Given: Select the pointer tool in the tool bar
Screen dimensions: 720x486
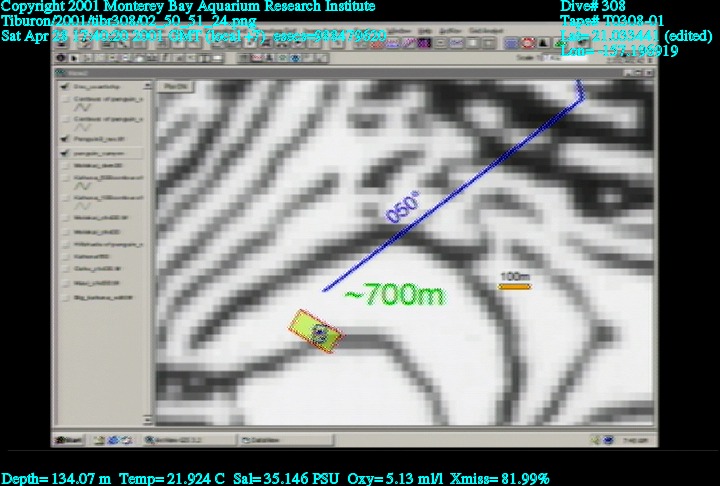Looking at the screenshot, I should tap(75, 58).
